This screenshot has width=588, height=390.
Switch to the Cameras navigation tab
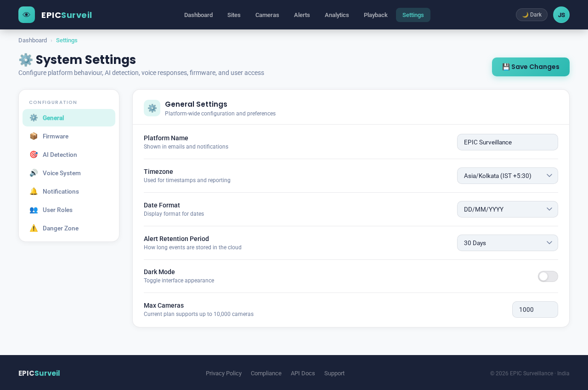click(x=267, y=15)
